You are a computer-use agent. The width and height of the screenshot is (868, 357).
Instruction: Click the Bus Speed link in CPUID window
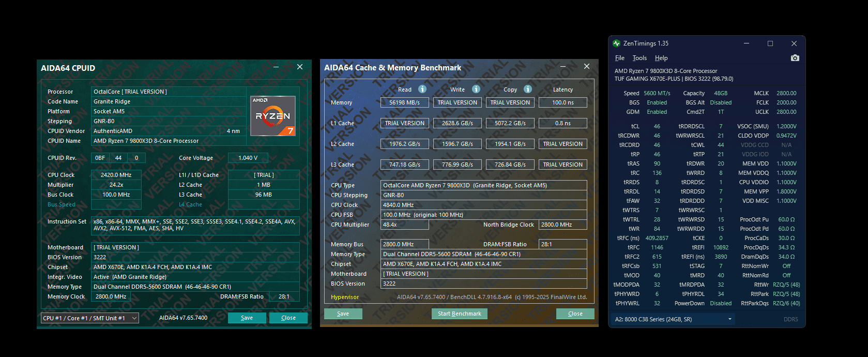(62, 204)
